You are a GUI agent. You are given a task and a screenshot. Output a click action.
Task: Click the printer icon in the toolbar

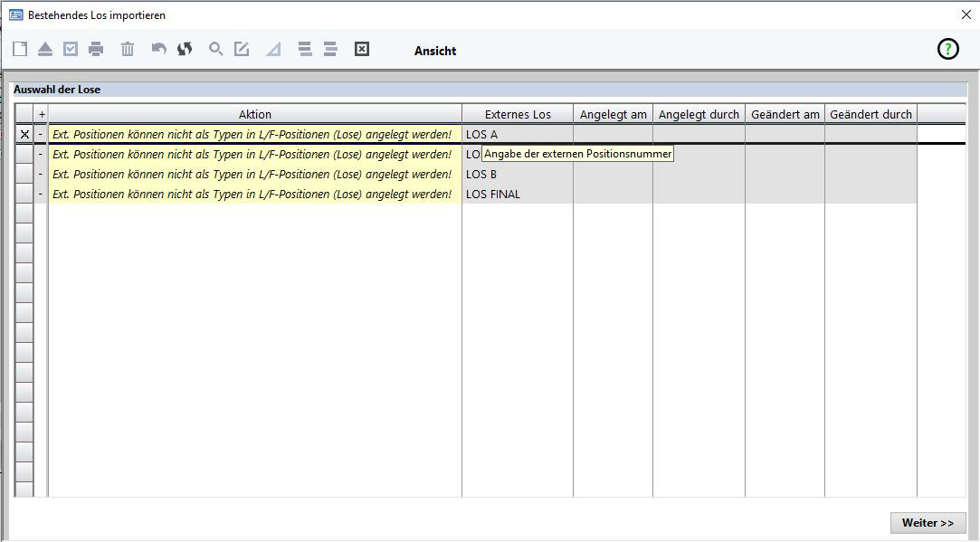tap(96, 50)
